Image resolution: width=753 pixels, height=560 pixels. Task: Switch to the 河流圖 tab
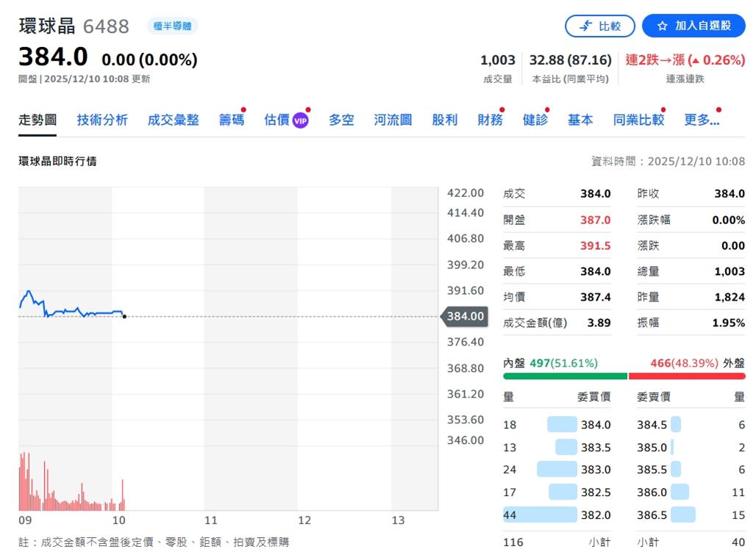393,119
